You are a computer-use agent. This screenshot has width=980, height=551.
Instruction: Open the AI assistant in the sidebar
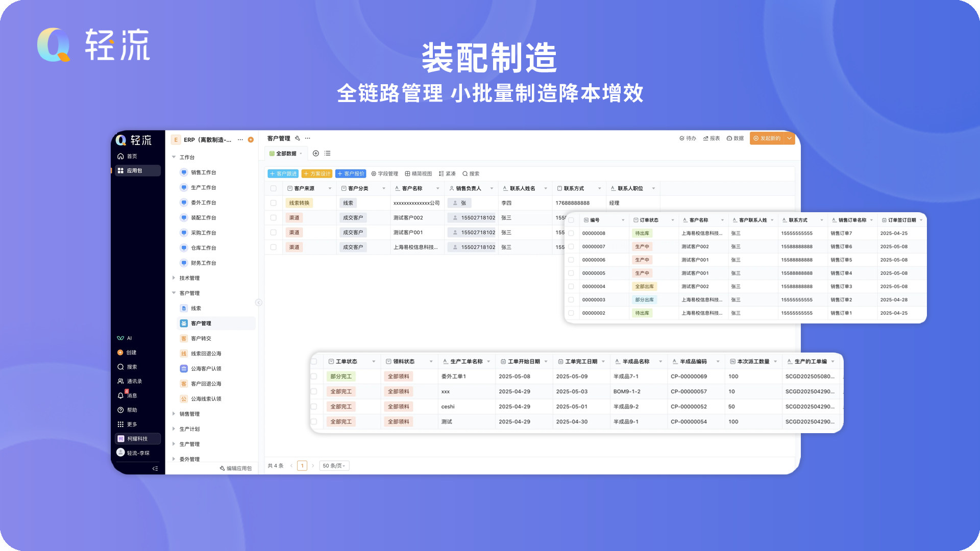point(125,338)
